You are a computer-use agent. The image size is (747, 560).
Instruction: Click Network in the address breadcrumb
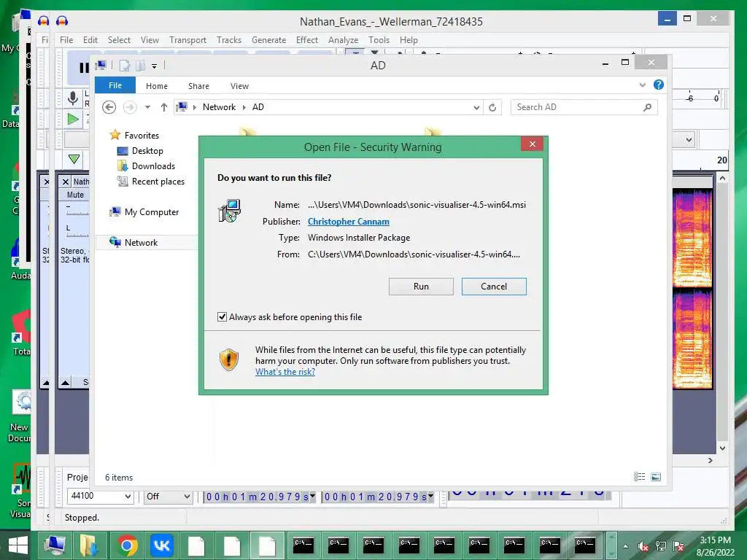219,107
